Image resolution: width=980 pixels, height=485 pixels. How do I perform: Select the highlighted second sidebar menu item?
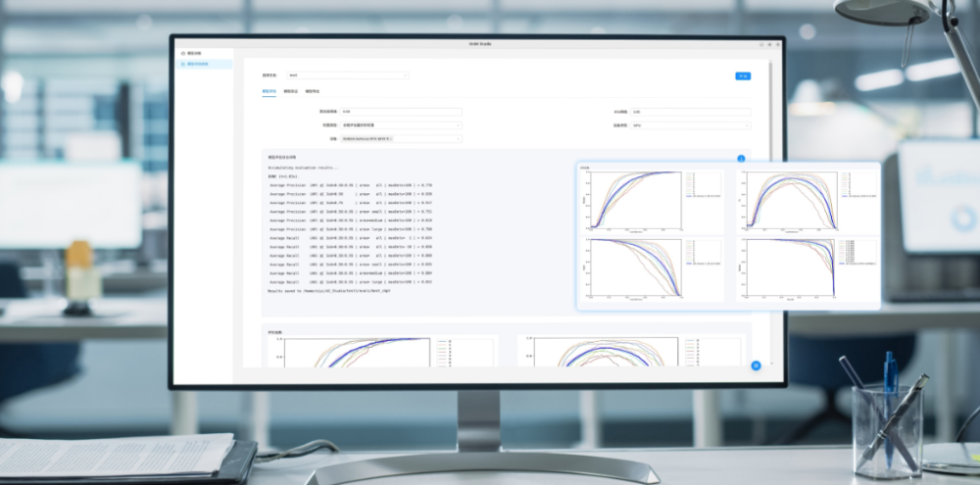point(204,65)
